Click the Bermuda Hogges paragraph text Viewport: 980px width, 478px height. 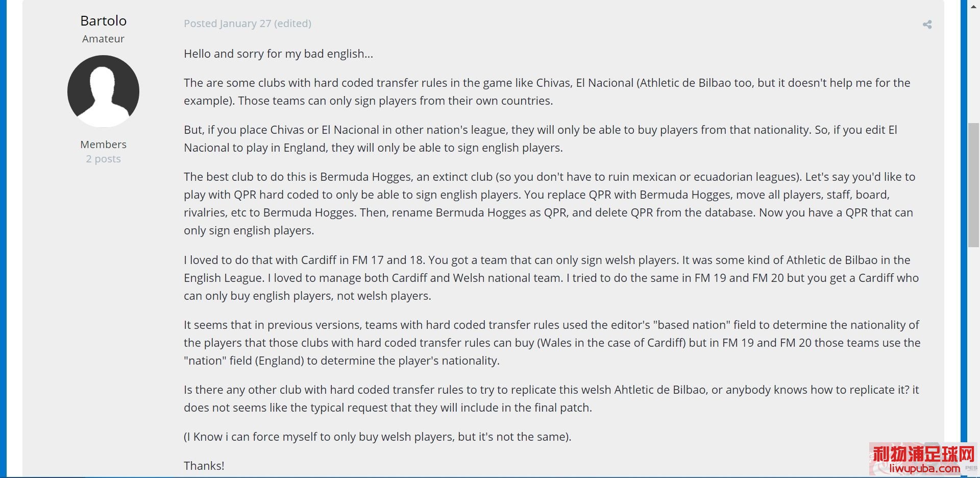[549, 204]
